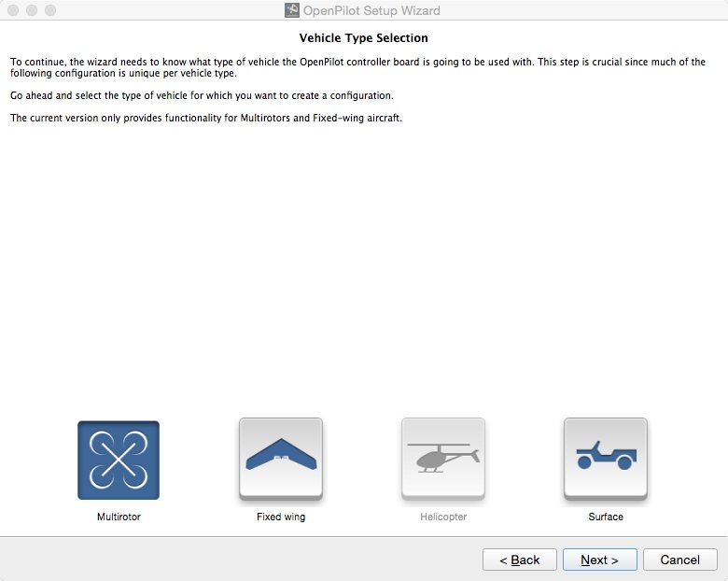The image size is (728, 581).
Task: Click the Helicopter text label
Action: click(443, 517)
